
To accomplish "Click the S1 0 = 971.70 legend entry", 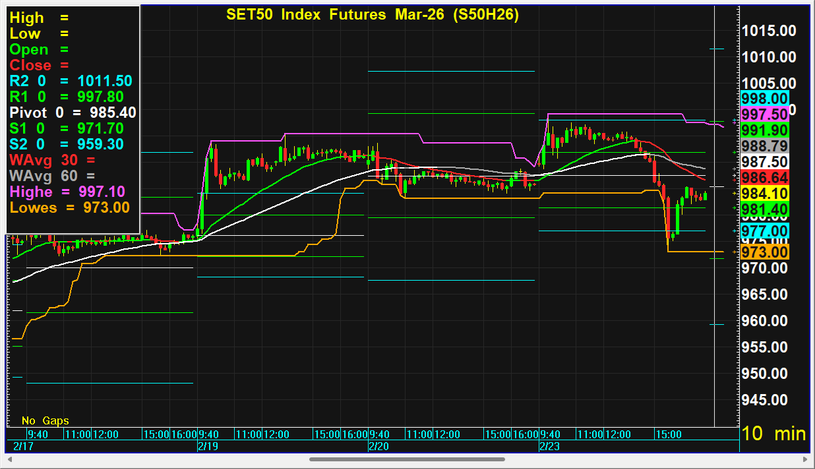I will pyautogui.click(x=66, y=129).
